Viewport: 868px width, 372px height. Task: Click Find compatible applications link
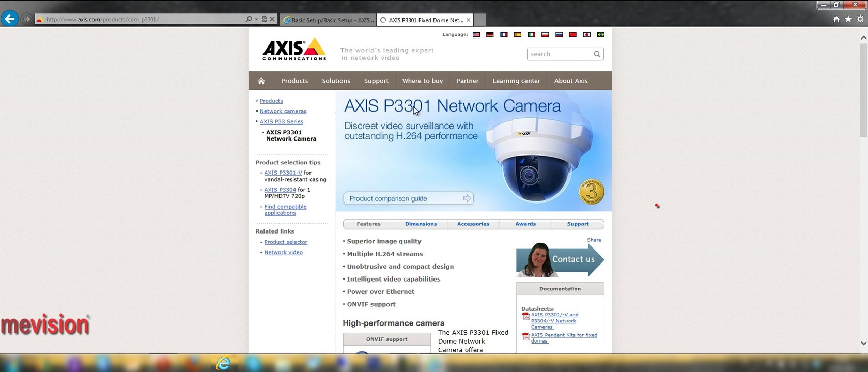click(285, 210)
